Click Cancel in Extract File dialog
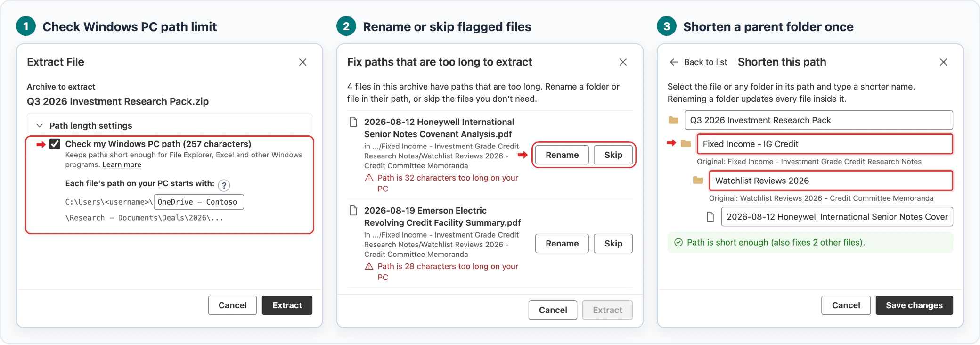 tap(233, 305)
